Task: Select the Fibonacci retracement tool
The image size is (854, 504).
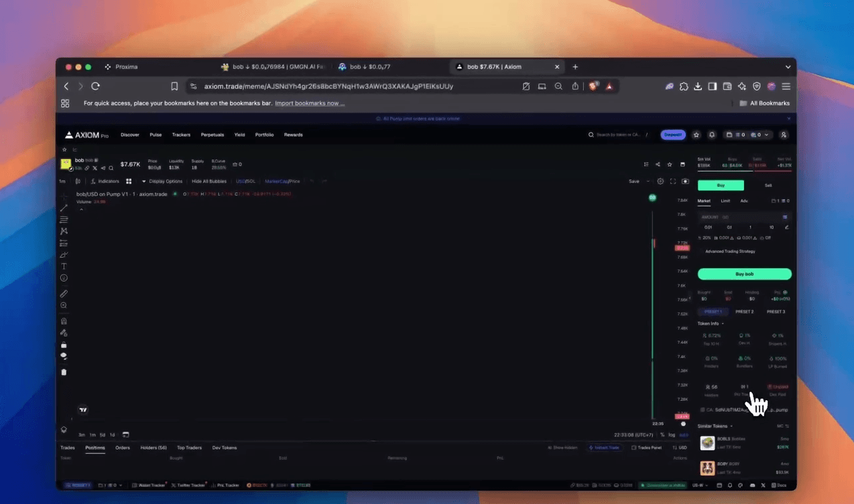Action: 64,220
